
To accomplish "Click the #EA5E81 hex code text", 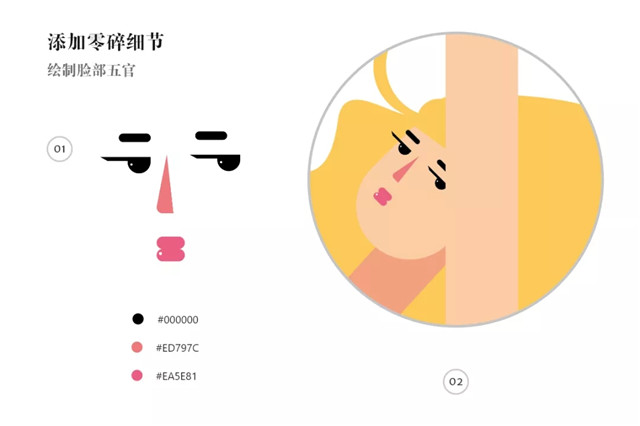I will [x=176, y=376].
